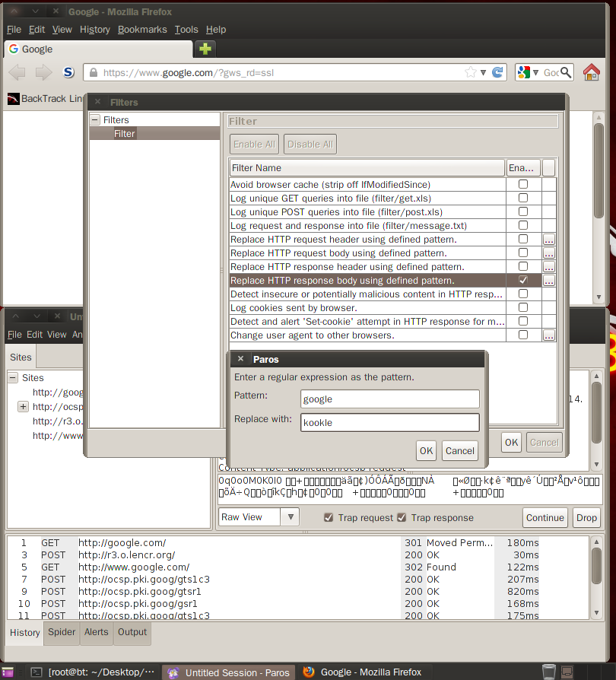
Task: Click Continue button in trap panel
Action: click(x=545, y=517)
